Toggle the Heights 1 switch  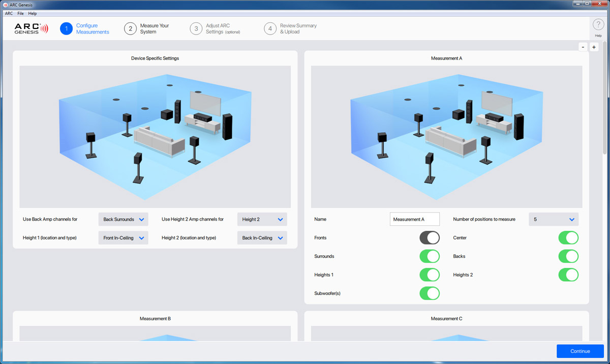coord(430,275)
